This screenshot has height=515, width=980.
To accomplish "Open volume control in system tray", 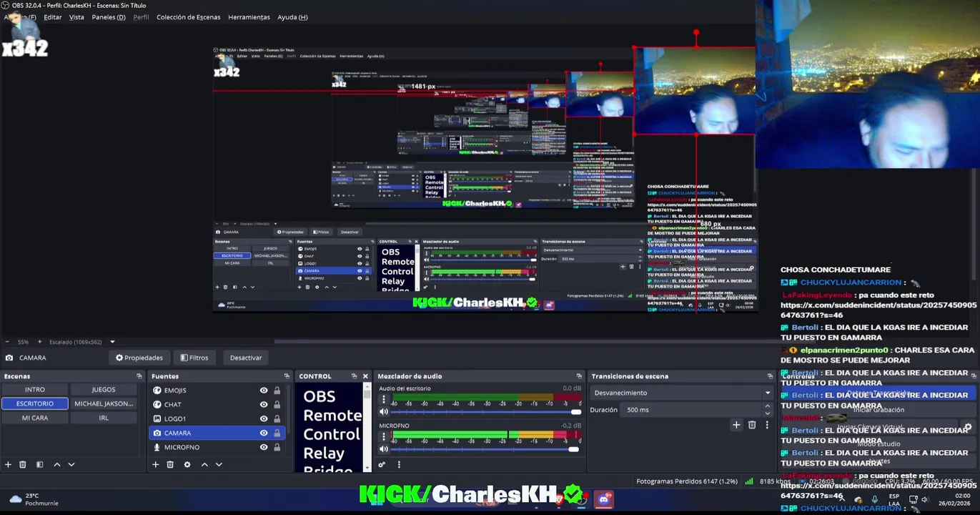I will point(925,499).
